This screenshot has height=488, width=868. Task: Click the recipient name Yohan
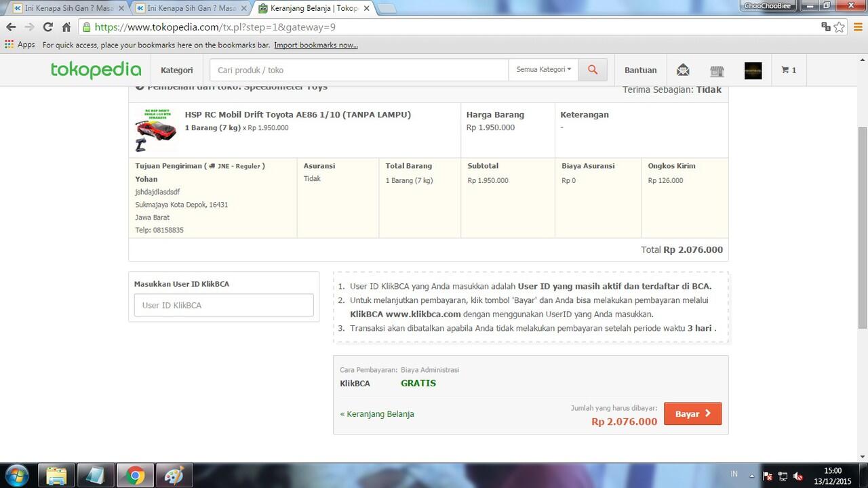(x=146, y=179)
